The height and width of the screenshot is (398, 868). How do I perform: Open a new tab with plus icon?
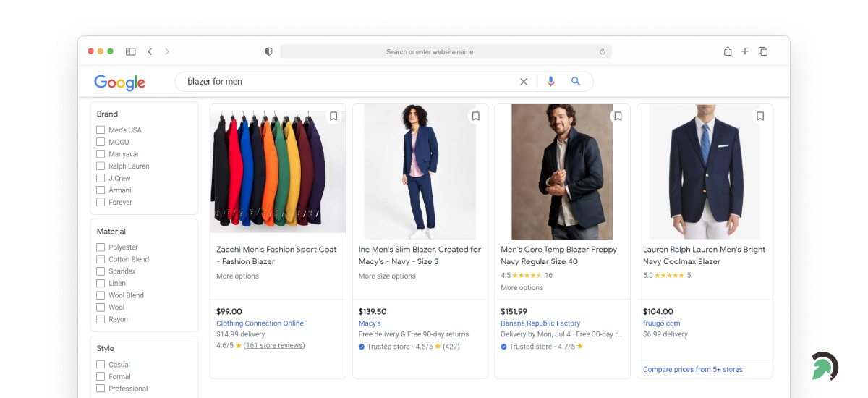pyautogui.click(x=745, y=51)
